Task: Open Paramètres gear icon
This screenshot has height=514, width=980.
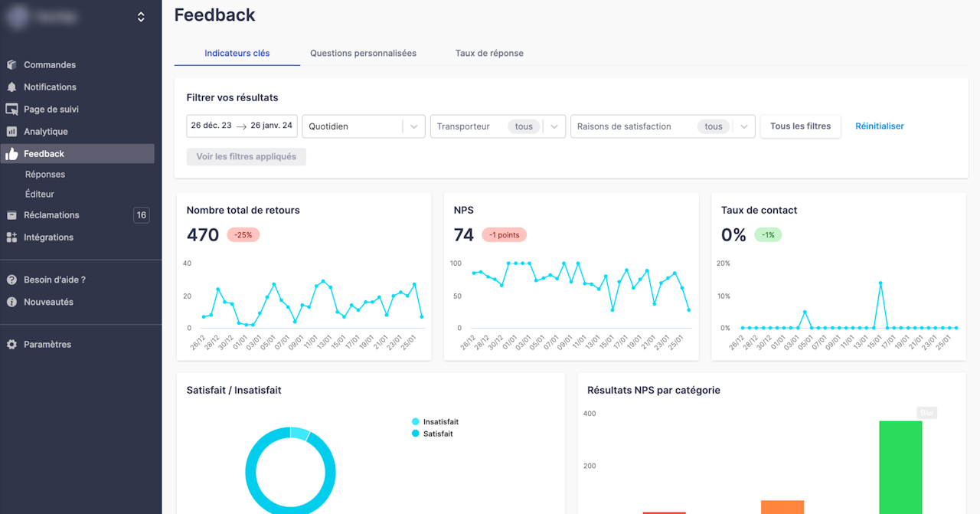Action: coord(11,345)
